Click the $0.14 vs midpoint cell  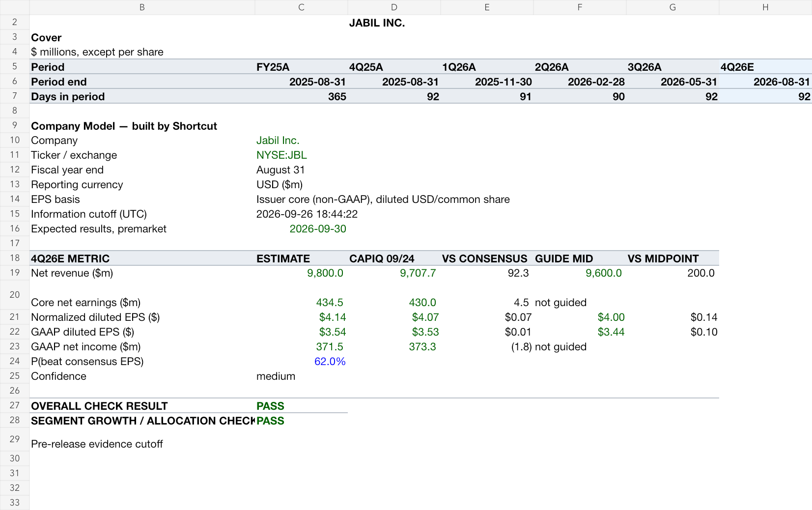(x=672, y=317)
